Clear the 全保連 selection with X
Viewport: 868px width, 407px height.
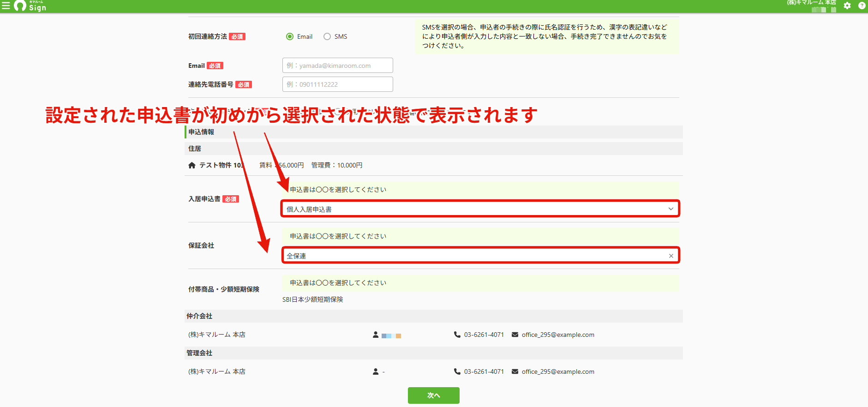671,256
